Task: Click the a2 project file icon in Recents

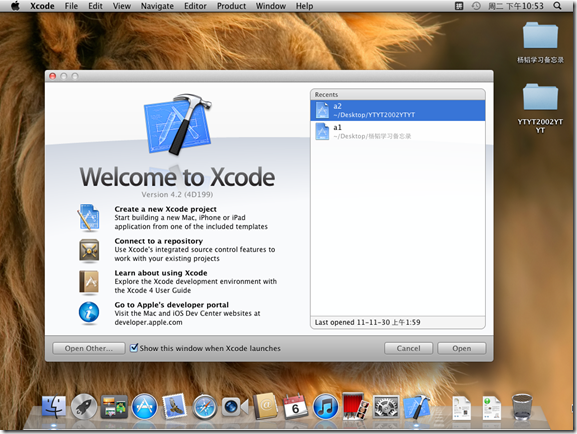Action: pyautogui.click(x=322, y=110)
